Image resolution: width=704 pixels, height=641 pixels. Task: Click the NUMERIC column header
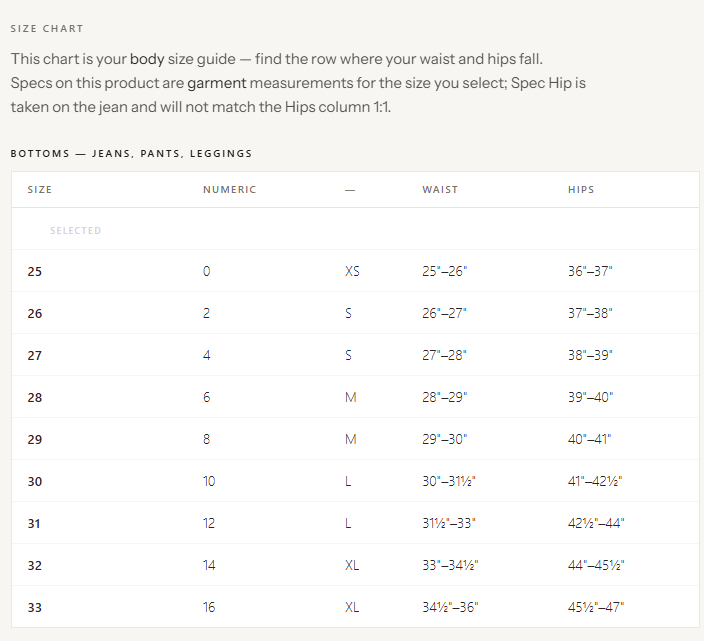point(229,189)
